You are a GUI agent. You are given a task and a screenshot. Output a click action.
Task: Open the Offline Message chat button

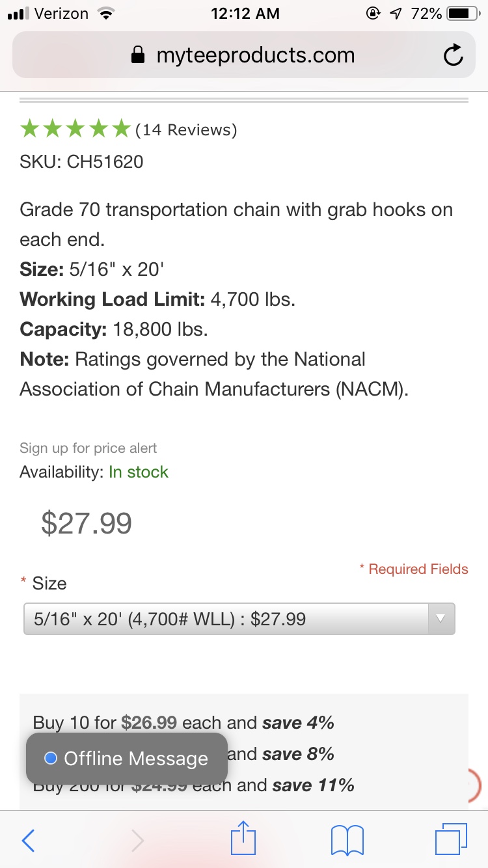point(127,759)
